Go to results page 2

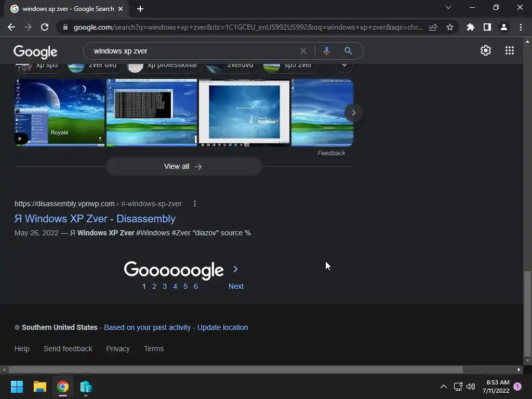(154, 286)
